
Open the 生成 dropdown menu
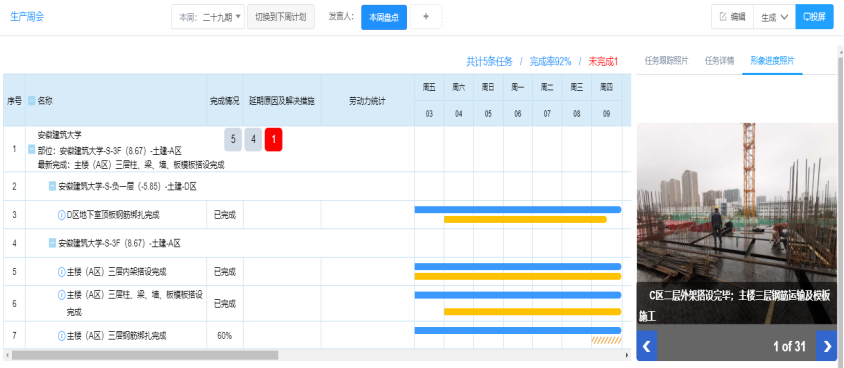(775, 17)
